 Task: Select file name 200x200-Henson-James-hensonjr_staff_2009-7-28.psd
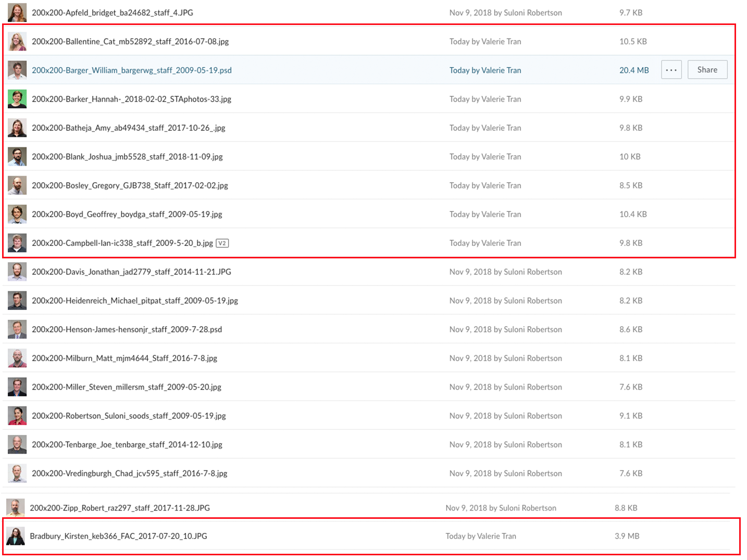tap(127, 330)
